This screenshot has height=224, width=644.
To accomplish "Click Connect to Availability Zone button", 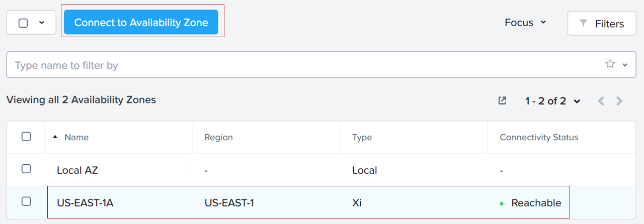I will click(141, 23).
